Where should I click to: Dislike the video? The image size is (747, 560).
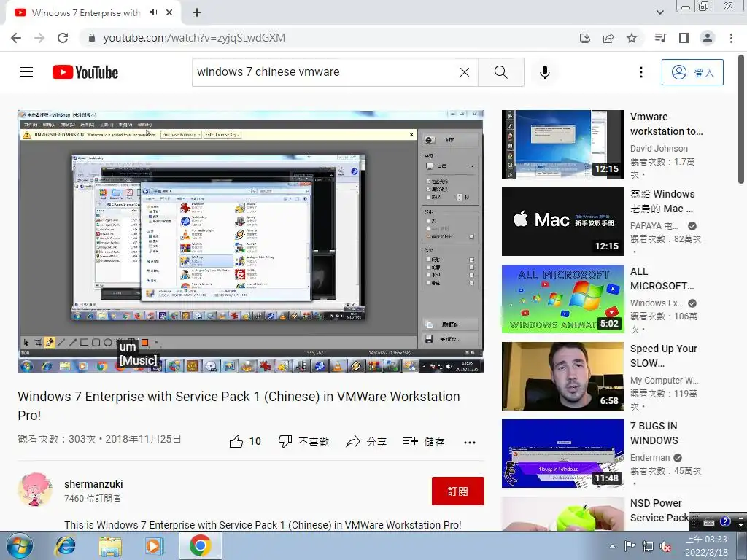(303, 442)
